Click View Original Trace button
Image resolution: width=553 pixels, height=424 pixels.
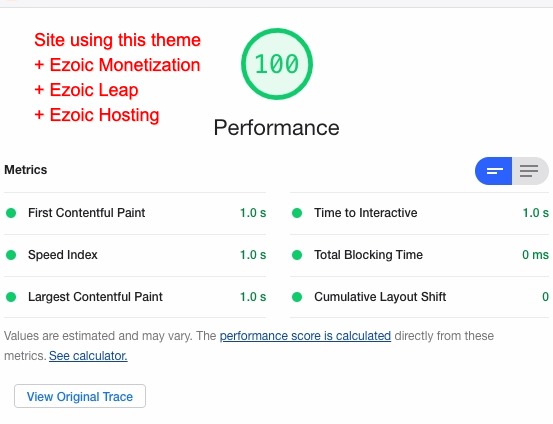point(80,396)
